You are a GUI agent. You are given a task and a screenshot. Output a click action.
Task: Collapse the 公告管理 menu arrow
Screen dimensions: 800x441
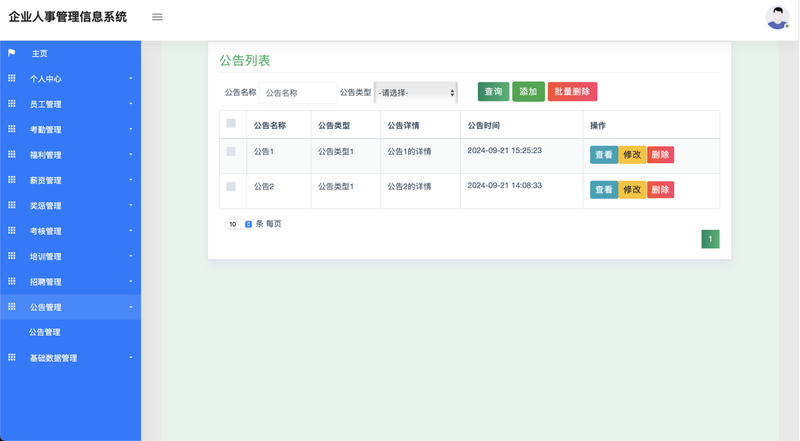(x=131, y=307)
